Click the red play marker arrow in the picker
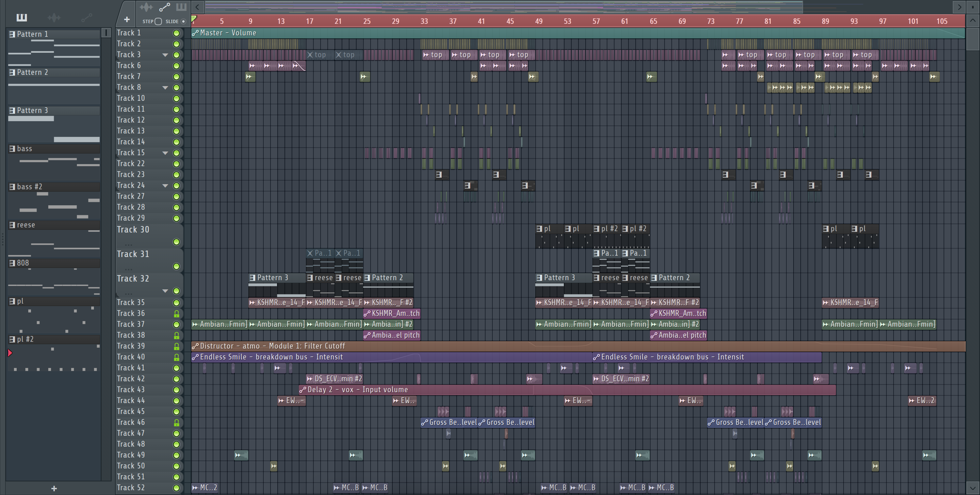980x495 pixels. pos(10,353)
